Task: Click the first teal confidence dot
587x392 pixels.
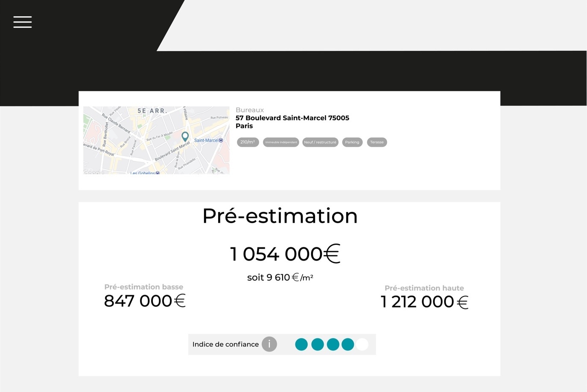Action: pos(301,344)
